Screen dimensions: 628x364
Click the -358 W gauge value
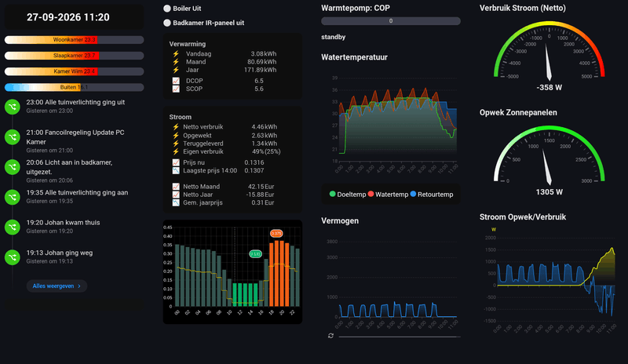coord(549,87)
